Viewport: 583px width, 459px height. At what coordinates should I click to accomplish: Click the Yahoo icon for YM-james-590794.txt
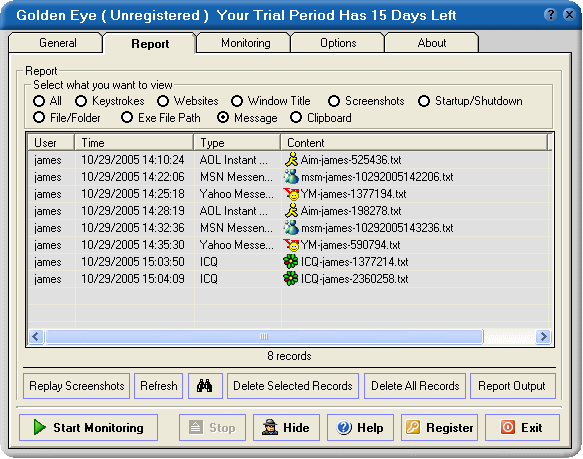point(291,245)
